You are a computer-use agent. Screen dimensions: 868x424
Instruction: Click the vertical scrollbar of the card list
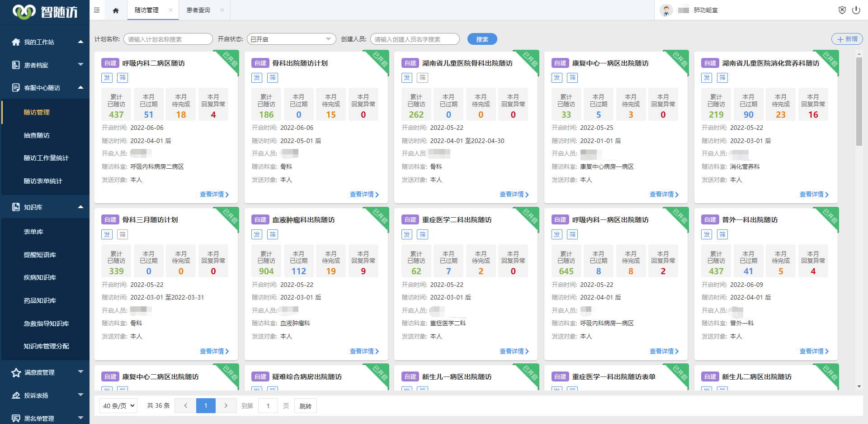pyautogui.click(x=859, y=101)
